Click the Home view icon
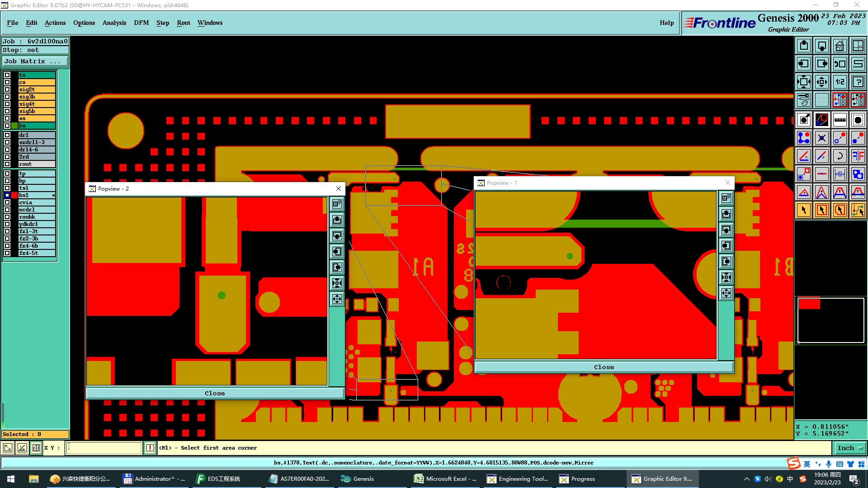868x488 pixels. click(840, 46)
